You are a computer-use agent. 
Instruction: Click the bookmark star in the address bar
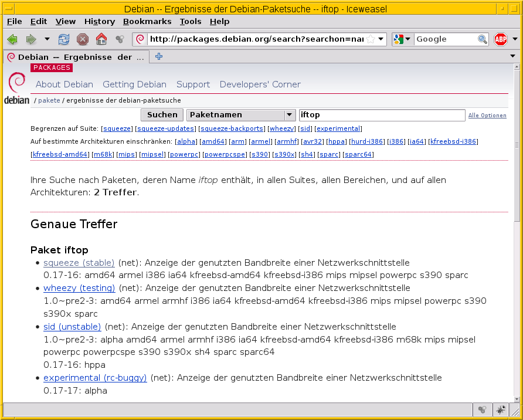click(x=369, y=39)
